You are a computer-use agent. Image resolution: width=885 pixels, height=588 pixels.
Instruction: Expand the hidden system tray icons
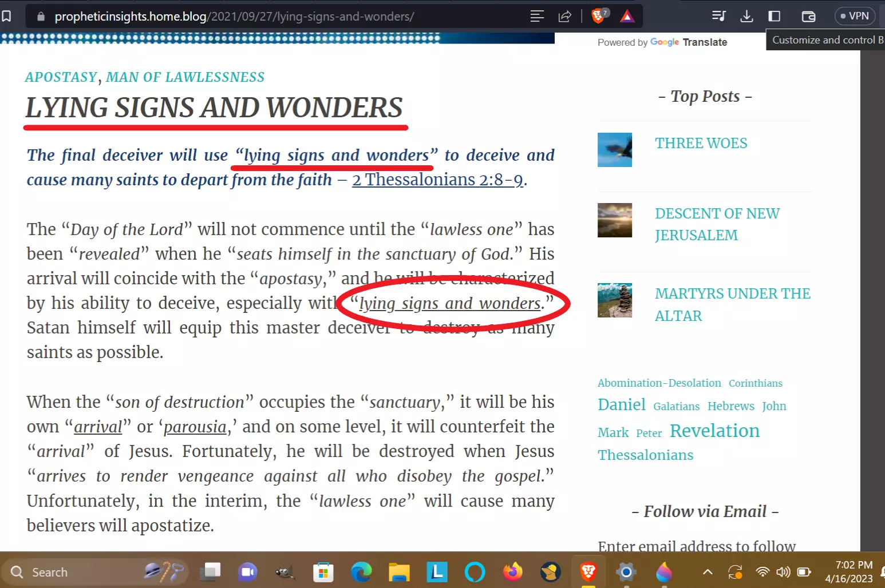pyautogui.click(x=708, y=572)
